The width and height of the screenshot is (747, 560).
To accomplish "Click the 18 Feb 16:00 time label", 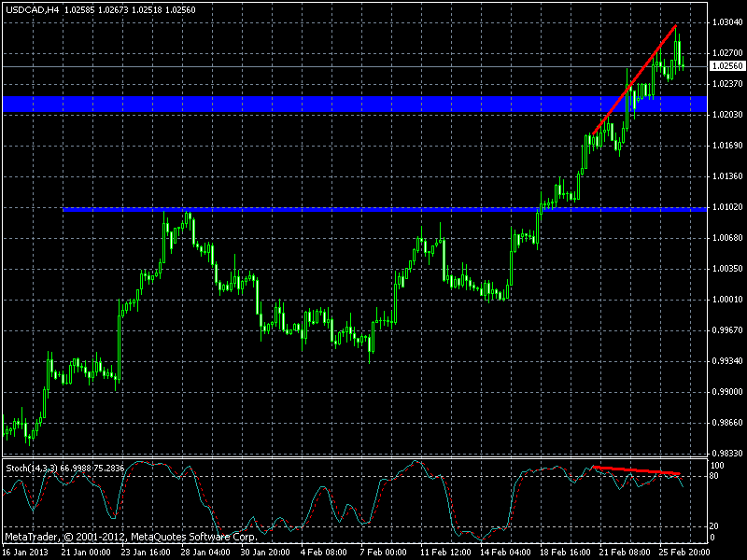I will tap(565, 553).
